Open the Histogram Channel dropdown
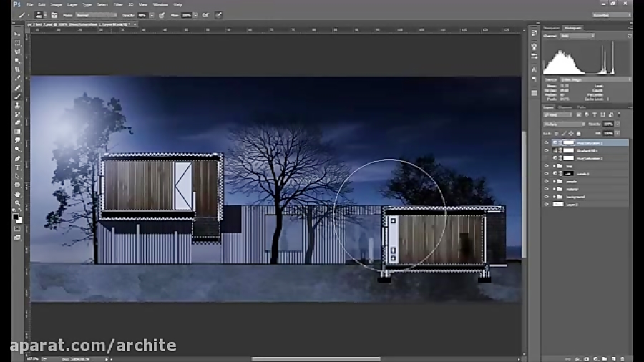The width and height of the screenshot is (644, 362). click(x=577, y=36)
